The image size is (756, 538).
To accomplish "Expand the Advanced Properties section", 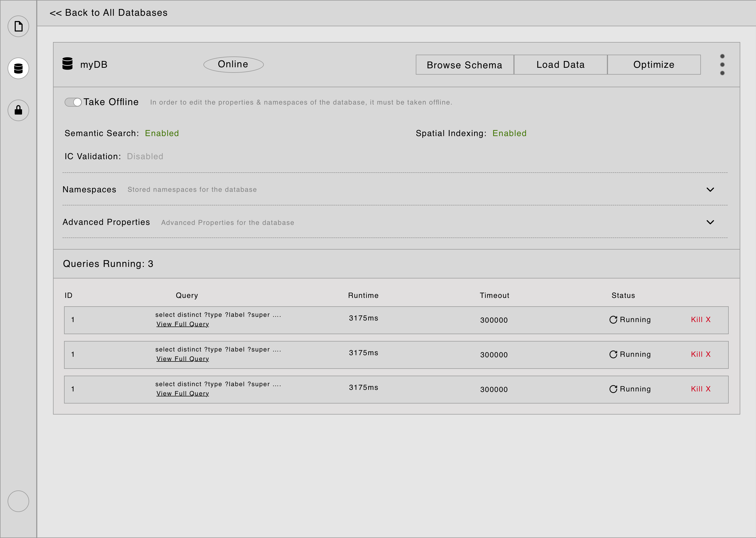I will (711, 222).
